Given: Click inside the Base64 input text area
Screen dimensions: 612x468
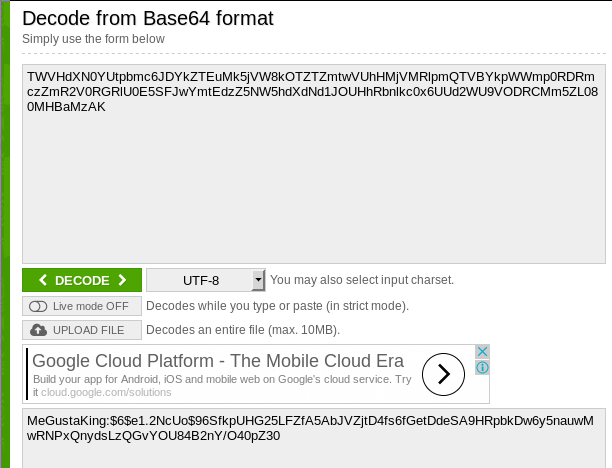Looking at the screenshot, I should pyautogui.click(x=314, y=164).
